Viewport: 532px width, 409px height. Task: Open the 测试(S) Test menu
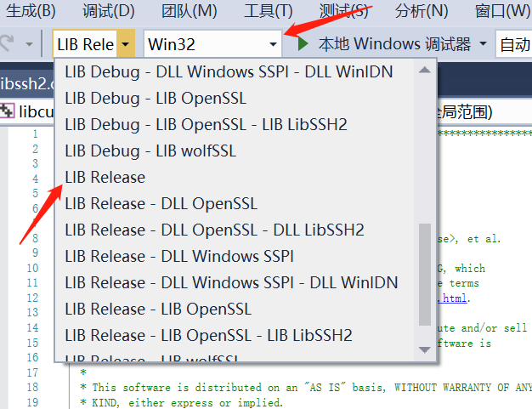tap(343, 11)
